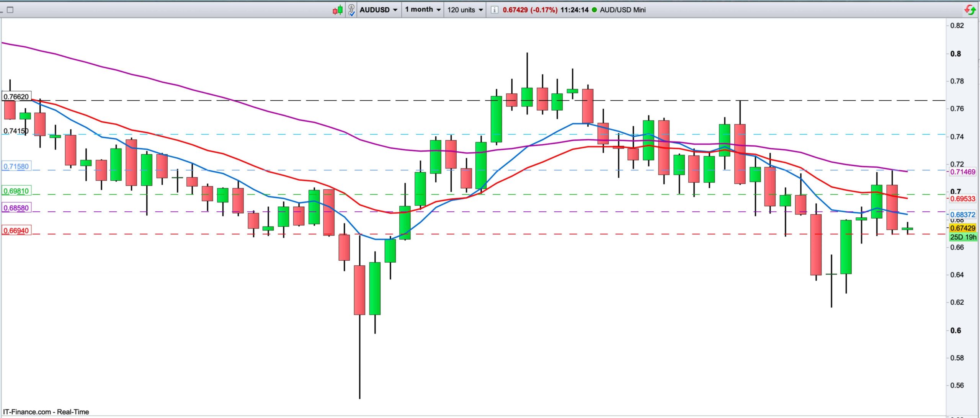Click the green market status dot
Image resolution: width=980 pixels, height=418 pixels.
[x=594, y=10]
